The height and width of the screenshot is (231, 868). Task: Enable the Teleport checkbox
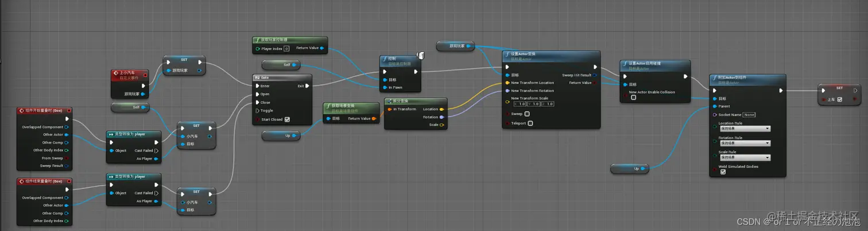click(x=530, y=123)
